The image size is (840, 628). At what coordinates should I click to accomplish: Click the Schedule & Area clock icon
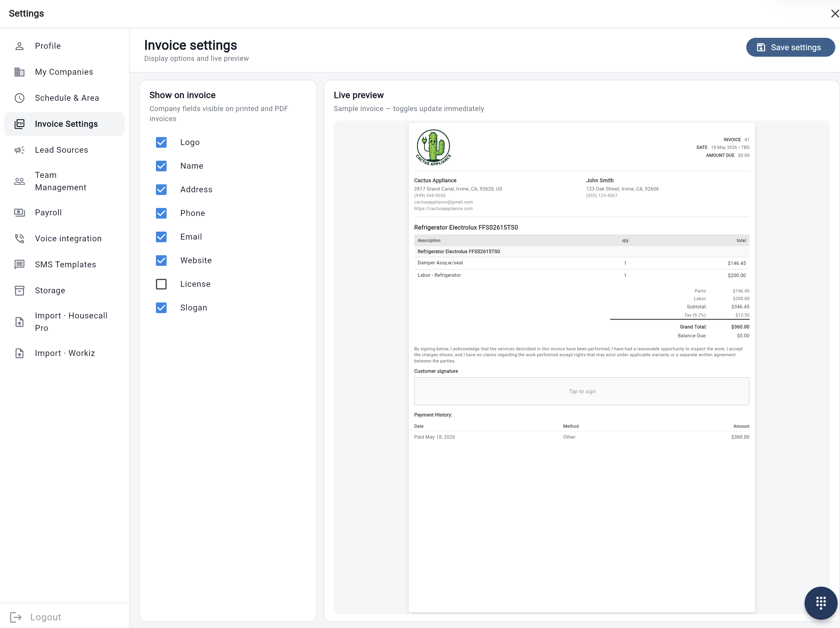pos(19,98)
